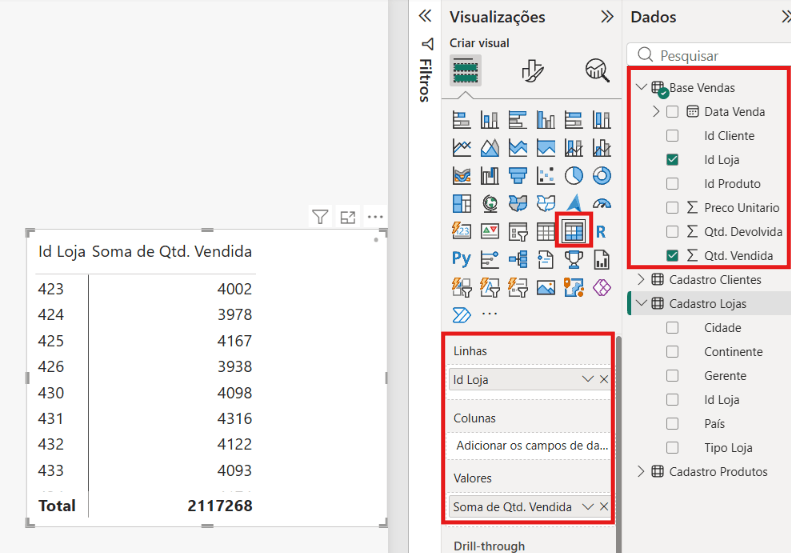Select the trophy metrics visual
Image resolution: width=791 pixels, height=553 pixels.
574,260
